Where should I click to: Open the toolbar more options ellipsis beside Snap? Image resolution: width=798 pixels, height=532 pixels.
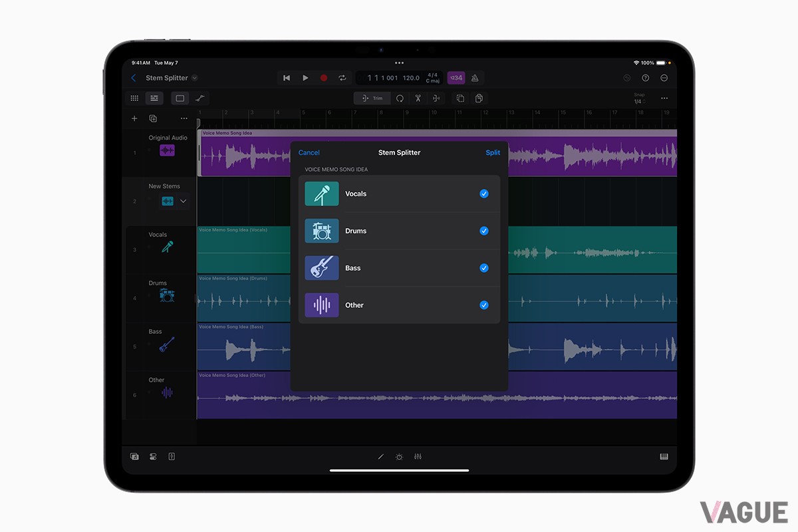click(x=664, y=98)
